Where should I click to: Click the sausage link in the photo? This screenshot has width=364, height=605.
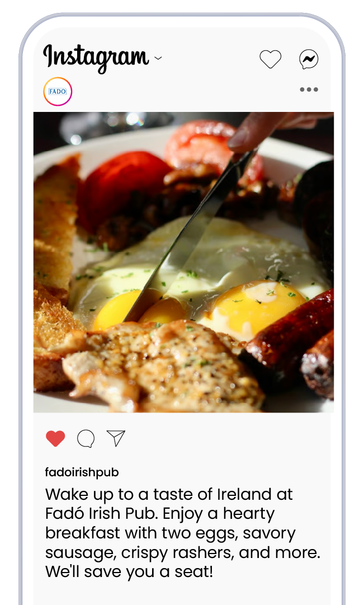(289, 332)
